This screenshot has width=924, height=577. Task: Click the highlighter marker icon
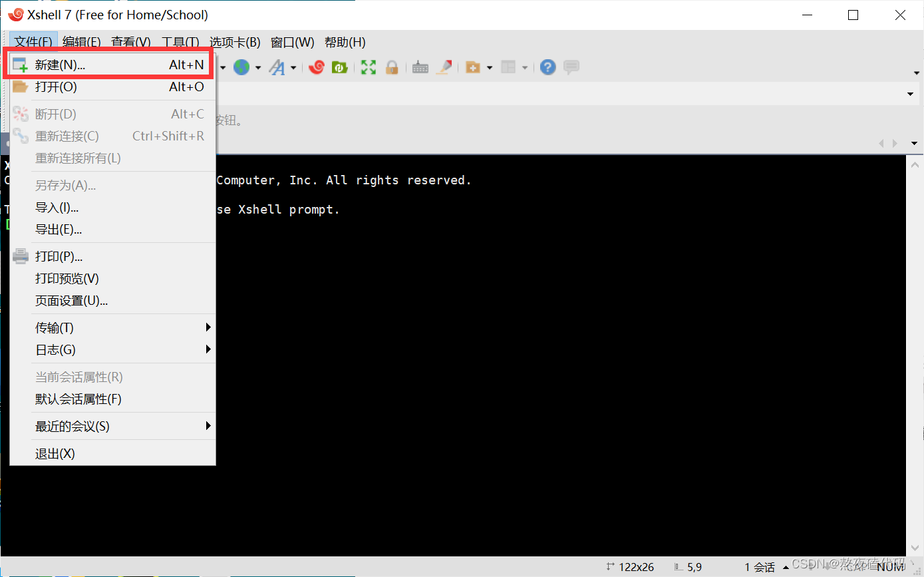(x=444, y=67)
